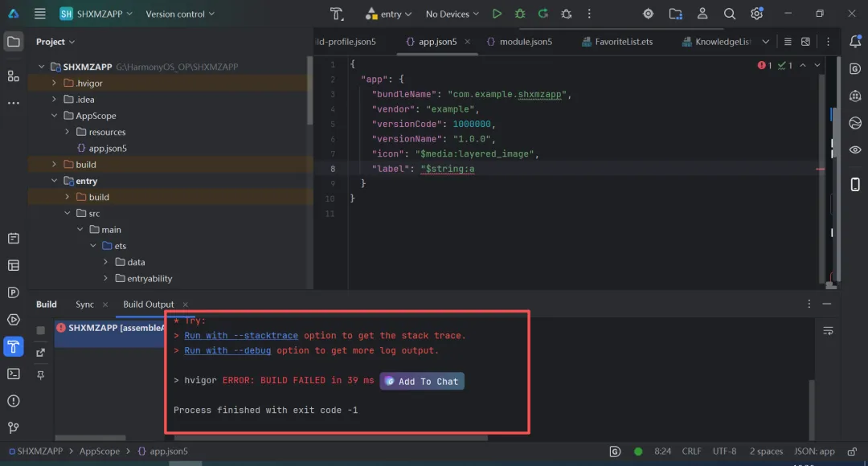The width and height of the screenshot is (868, 466).
Task: Open the Build tool window hammer icon
Action: (x=14, y=347)
